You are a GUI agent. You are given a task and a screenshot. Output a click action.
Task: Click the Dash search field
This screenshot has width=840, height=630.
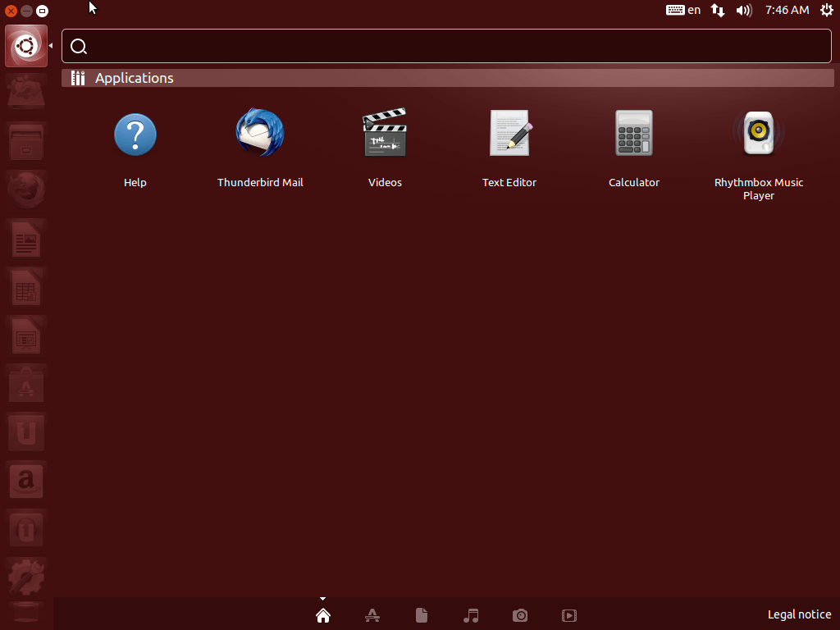[447, 46]
